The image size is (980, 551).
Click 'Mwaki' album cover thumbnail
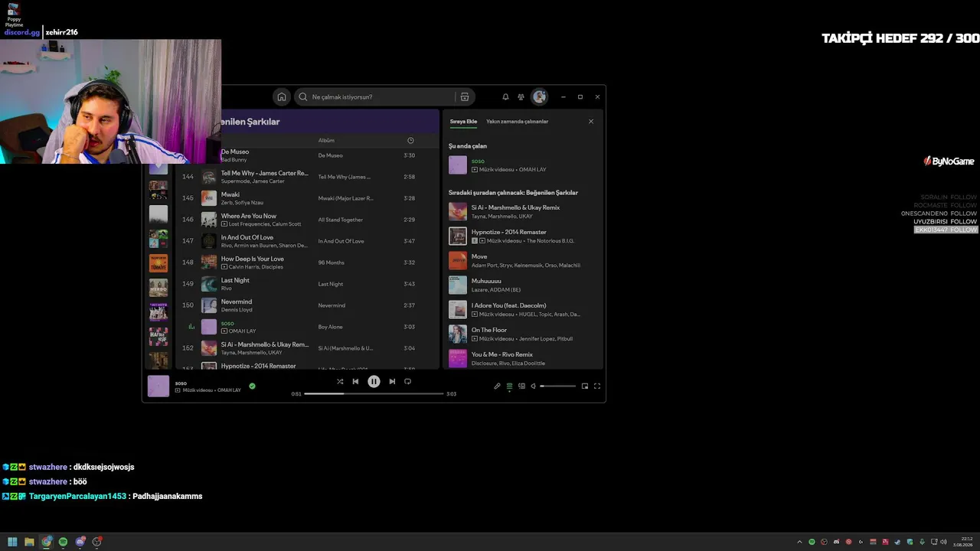point(209,198)
